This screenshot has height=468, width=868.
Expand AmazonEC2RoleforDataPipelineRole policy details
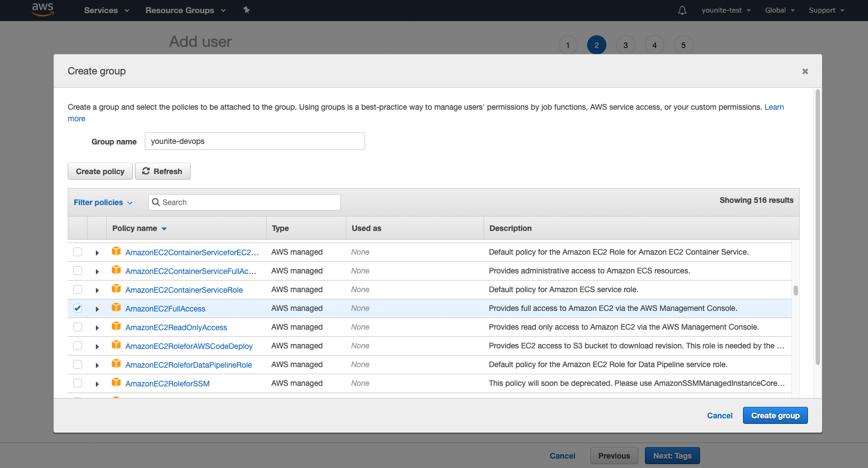pyautogui.click(x=97, y=365)
